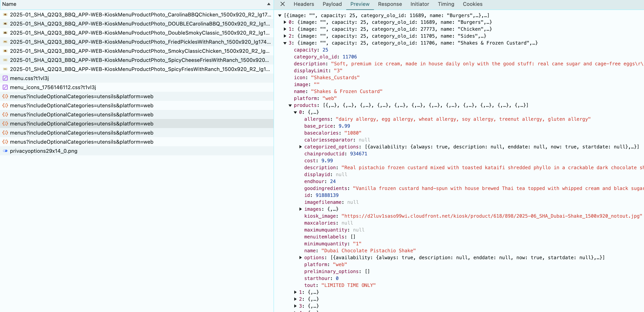The height and width of the screenshot is (312, 644).
Task: Click the FriedPicklesWithRanch image thumbnail icon
Action: [x=5, y=42]
